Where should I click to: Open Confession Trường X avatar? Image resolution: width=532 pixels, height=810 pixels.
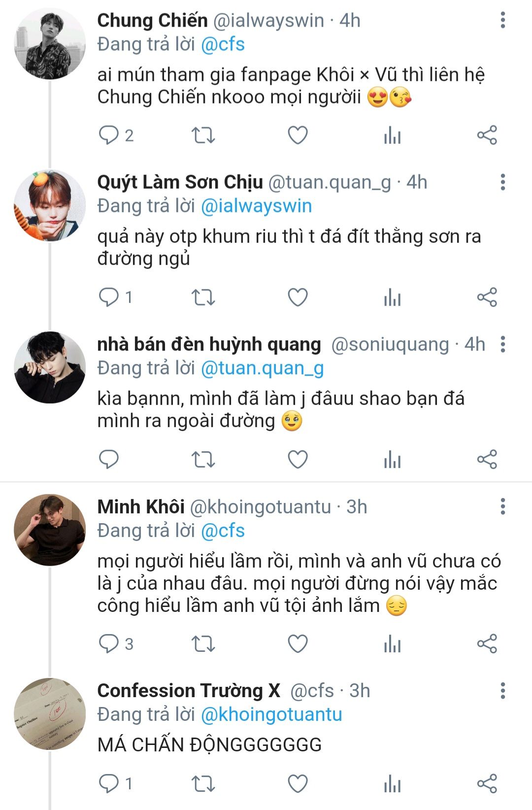pos(50,714)
